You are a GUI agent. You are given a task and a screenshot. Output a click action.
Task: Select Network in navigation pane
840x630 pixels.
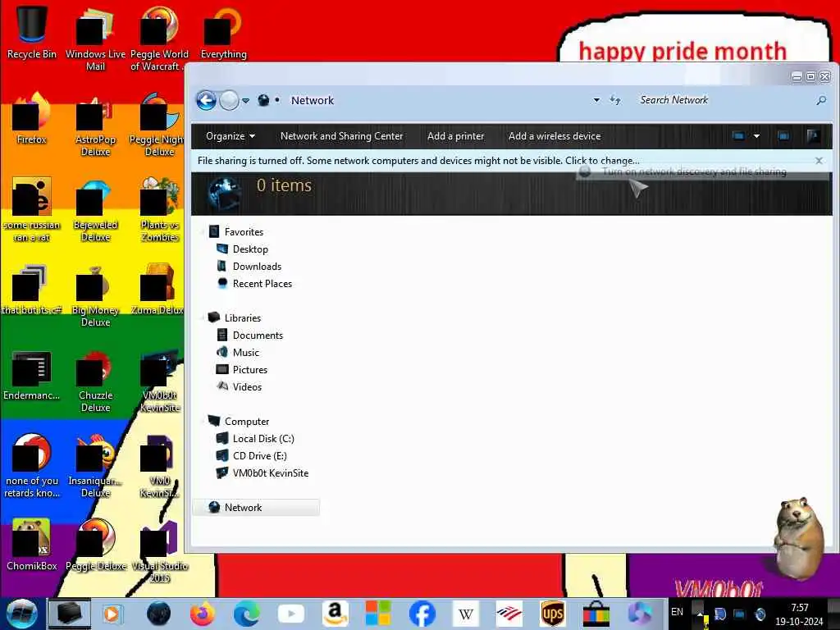(x=256, y=507)
